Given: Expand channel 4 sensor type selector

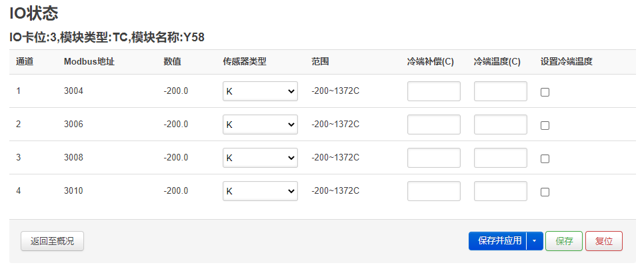Looking at the screenshot, I should (260, 191).
